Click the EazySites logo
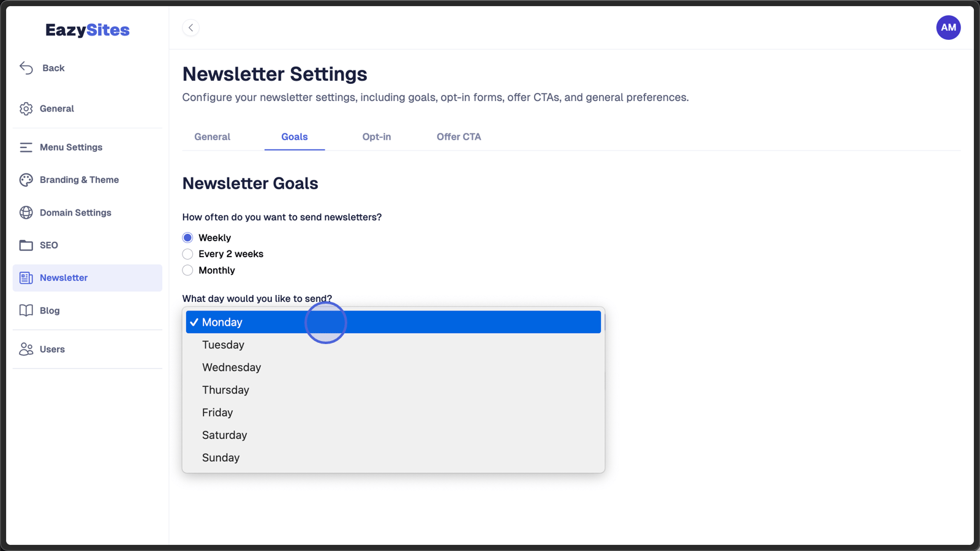Screen dimensions: 980x551 [88, 30]
